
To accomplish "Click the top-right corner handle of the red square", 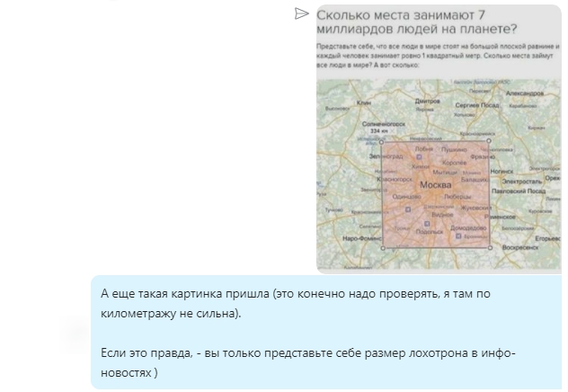I will pyautogui.click(x=490, y=140).
